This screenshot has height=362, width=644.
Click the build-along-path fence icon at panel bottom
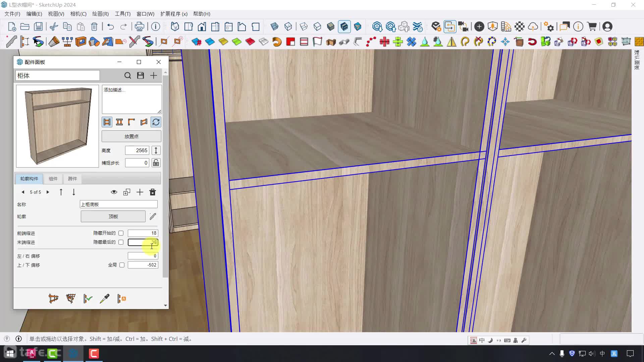click(53, 299)
